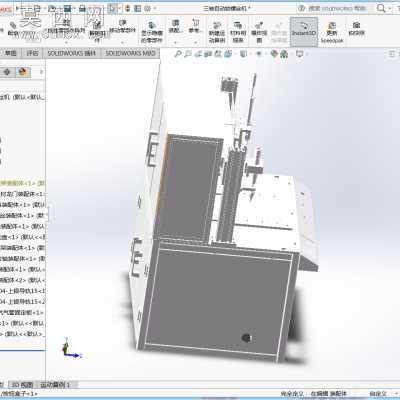Click into the SOLIDWORKS help search field
Image resolution: width=400 pixels, height=400 pixels.
click(x=336, y=8)
